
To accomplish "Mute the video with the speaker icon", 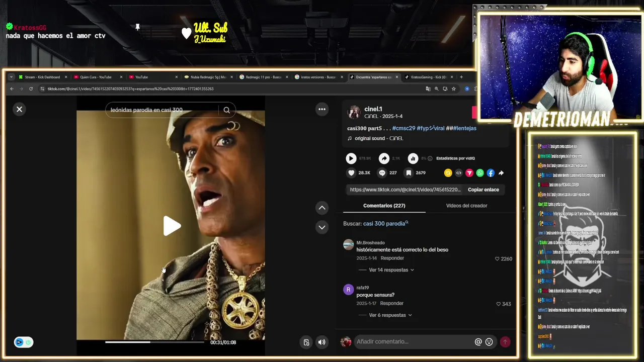I will click(322, 342).
